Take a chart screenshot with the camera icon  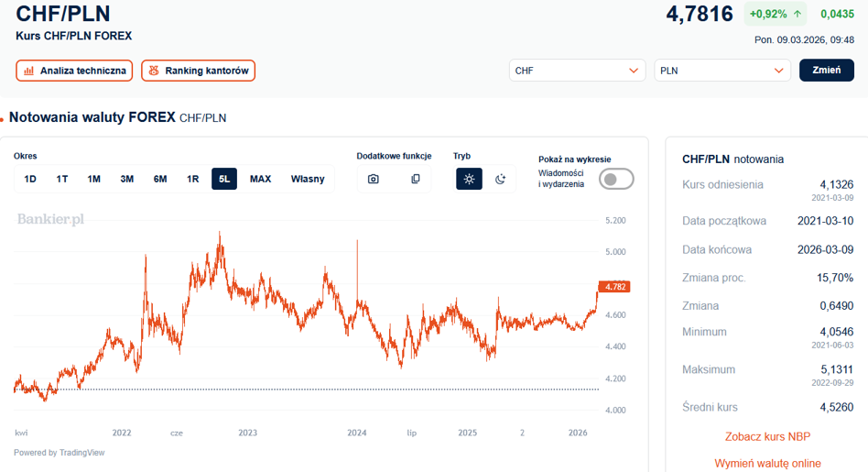pyautogui.click(x=373, y=179)
